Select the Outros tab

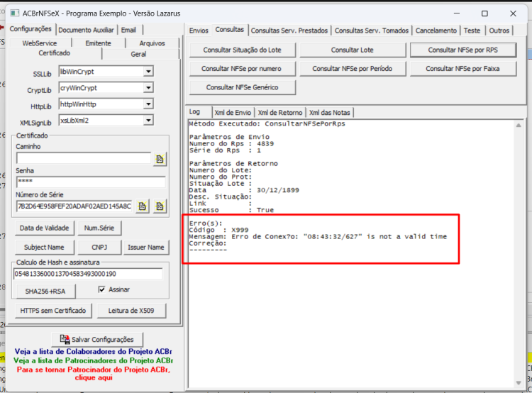499,31
